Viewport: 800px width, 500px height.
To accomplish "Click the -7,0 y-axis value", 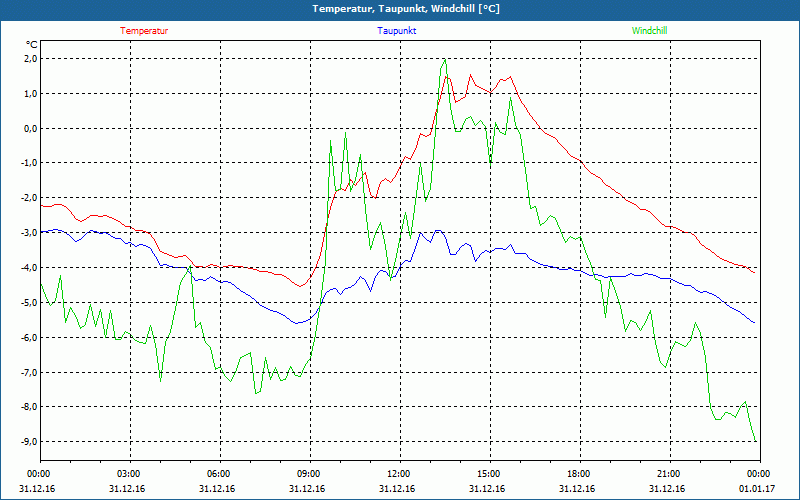I will point(29,372).
